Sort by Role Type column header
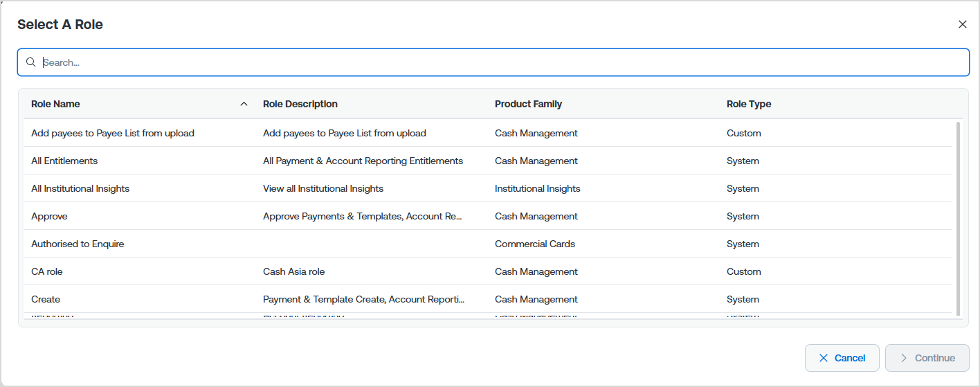The width and height of the screenshot is (980, 387). point(749,104)
